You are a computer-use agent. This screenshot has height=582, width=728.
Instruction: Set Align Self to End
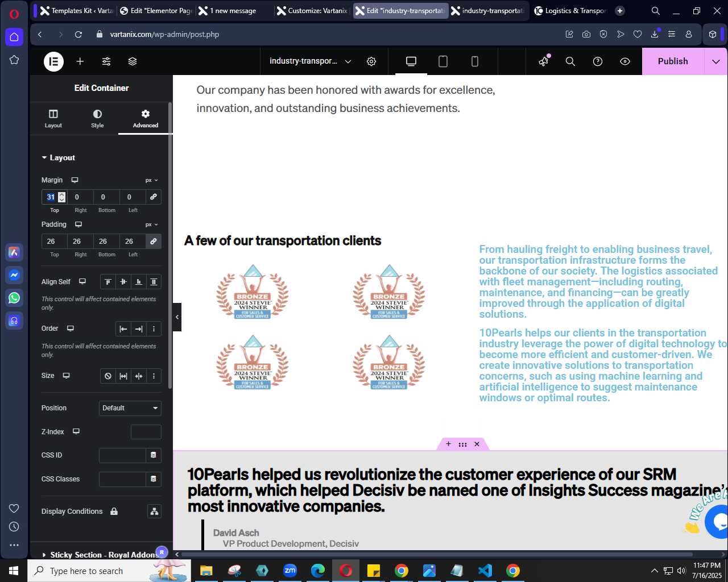[x=138, y=282]
